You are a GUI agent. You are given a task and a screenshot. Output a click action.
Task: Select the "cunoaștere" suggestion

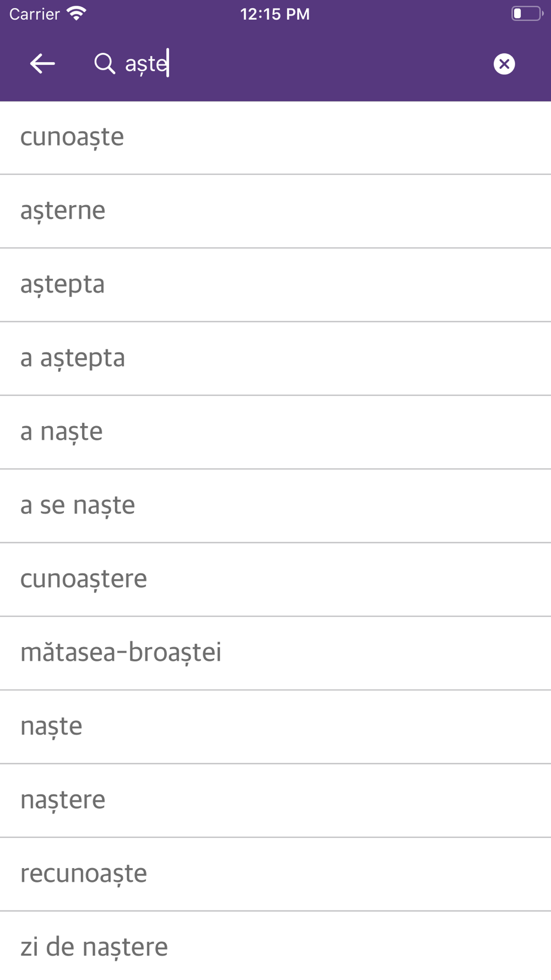pyautogui.click(x=275, y=580)
